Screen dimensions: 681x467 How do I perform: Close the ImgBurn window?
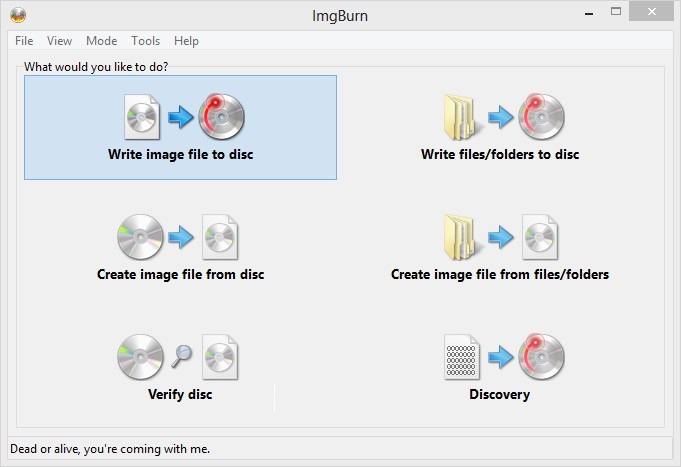tap(651, 12)
